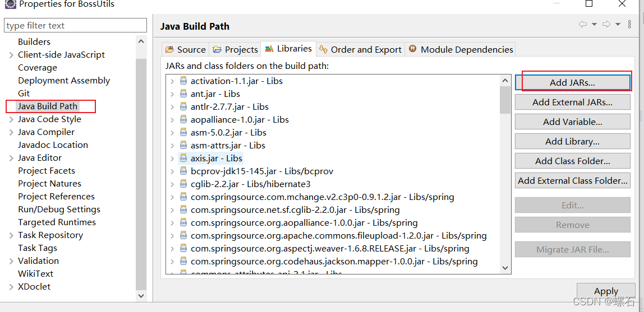Expand the activation-1.1.jar entry
The height and width of the screenshot is (312, 644).
172,81
